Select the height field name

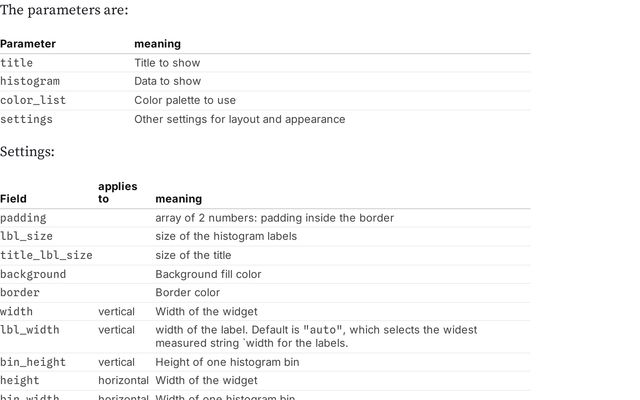20,380
